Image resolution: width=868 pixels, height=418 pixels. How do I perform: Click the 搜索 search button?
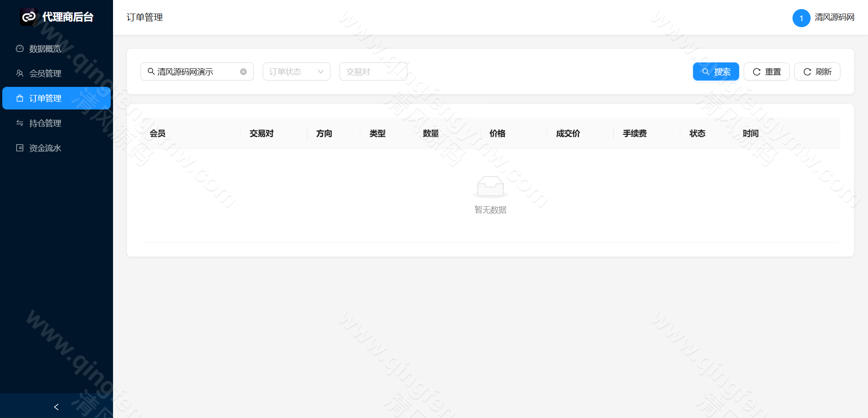tap(716, 71)
